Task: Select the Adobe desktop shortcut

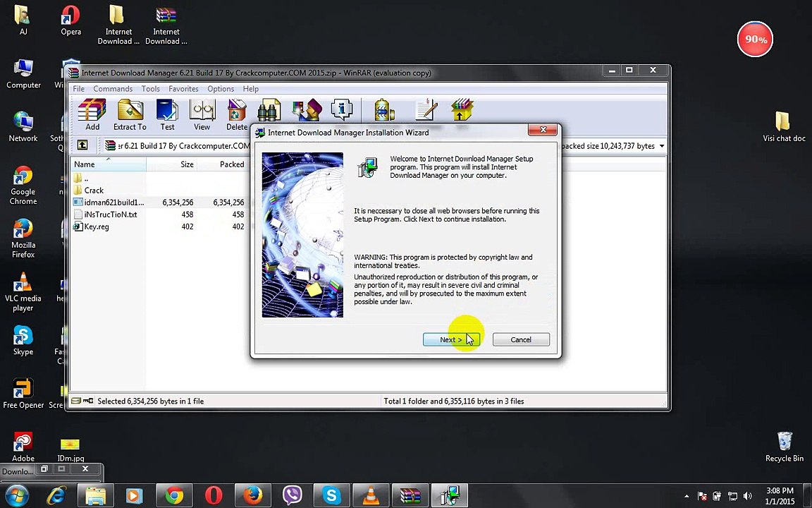Action: [23, 447]
